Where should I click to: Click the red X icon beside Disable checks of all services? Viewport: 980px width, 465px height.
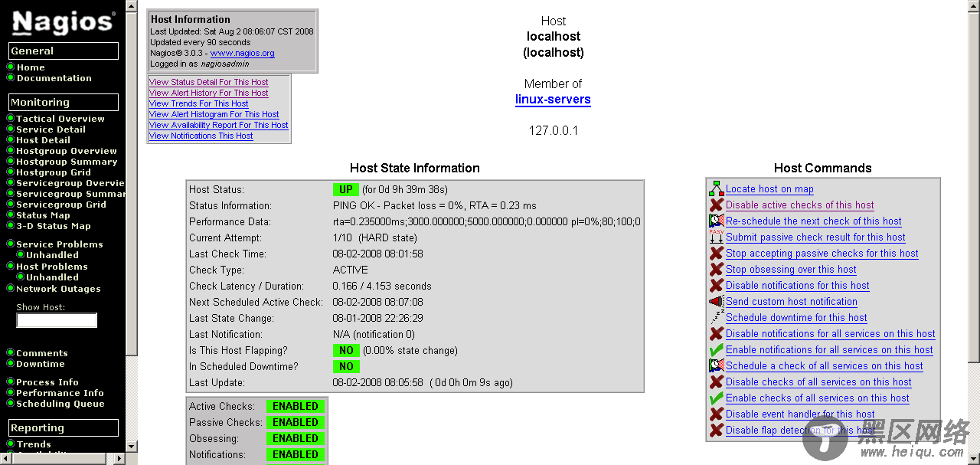(x=716, y=381)
